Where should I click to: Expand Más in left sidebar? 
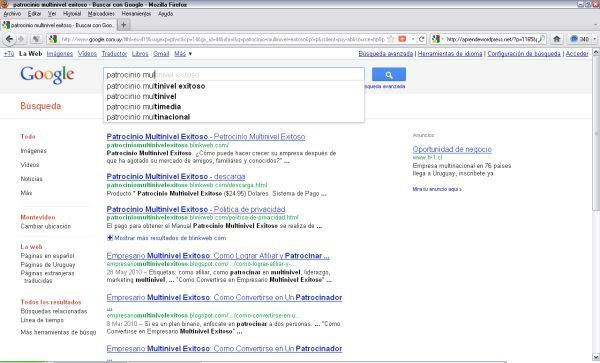(x=26, y=193)
